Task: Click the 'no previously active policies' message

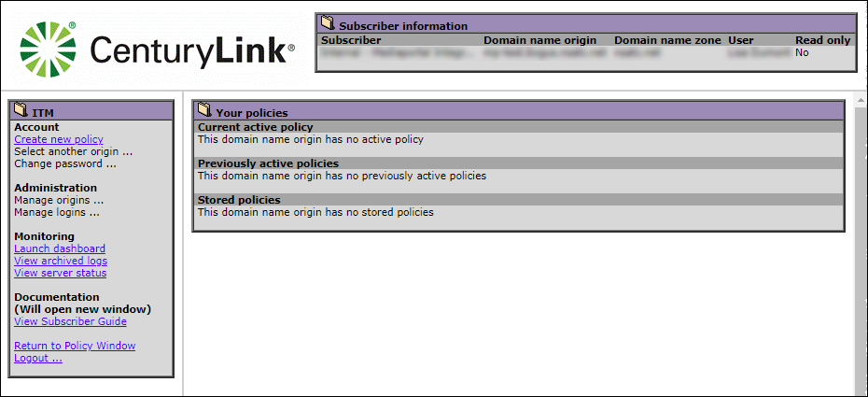Action: pos(343,176)
